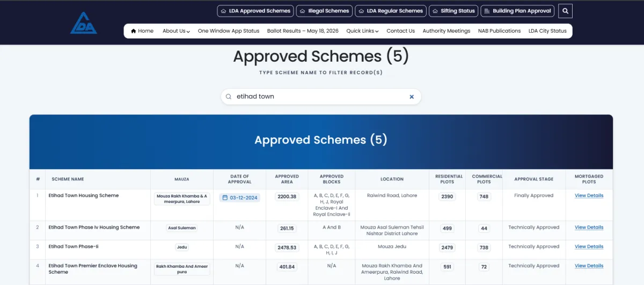Click residential plots value 499
This screenshot has height=285, width=644.
(x=447, y=229)
